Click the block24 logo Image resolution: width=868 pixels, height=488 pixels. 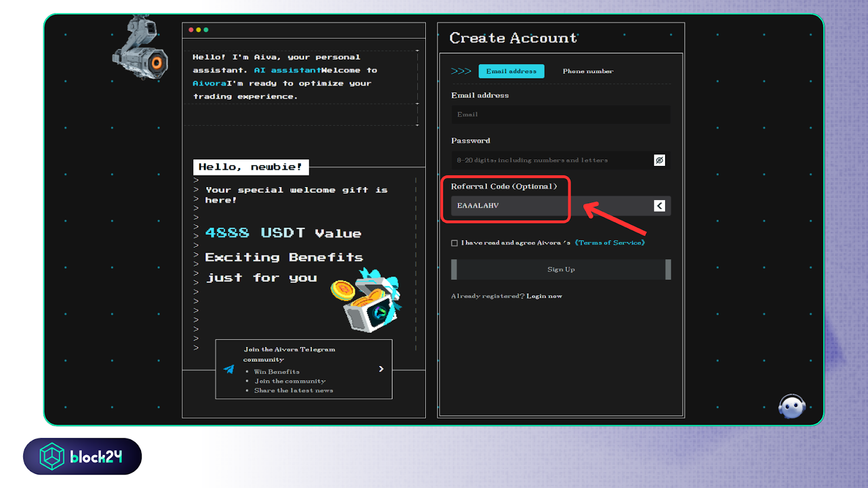tap(82, 457)
